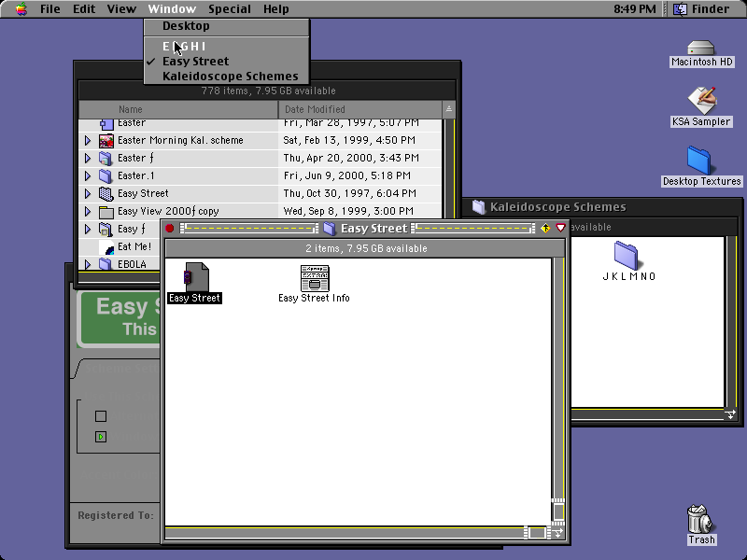Choose Desktop in the Window menu
This screenshot has width=747, height=560.
[226, 26]
